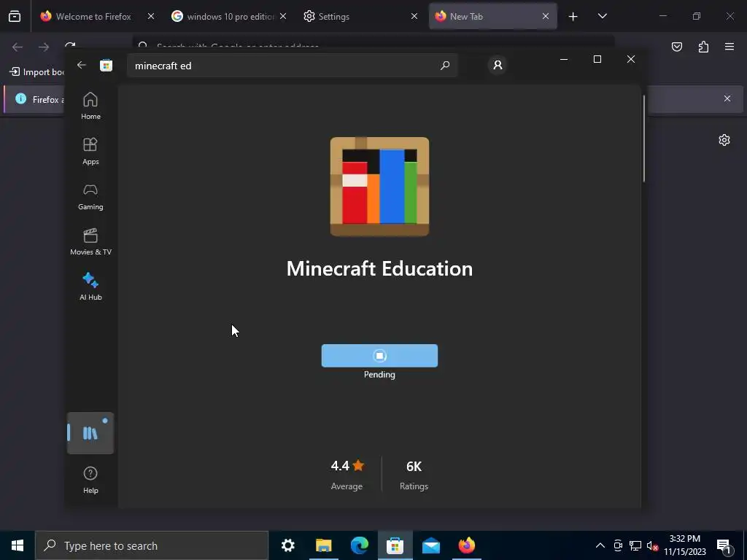
Task: Click the Minecraft Education title text
Action: tap(379, 268)
